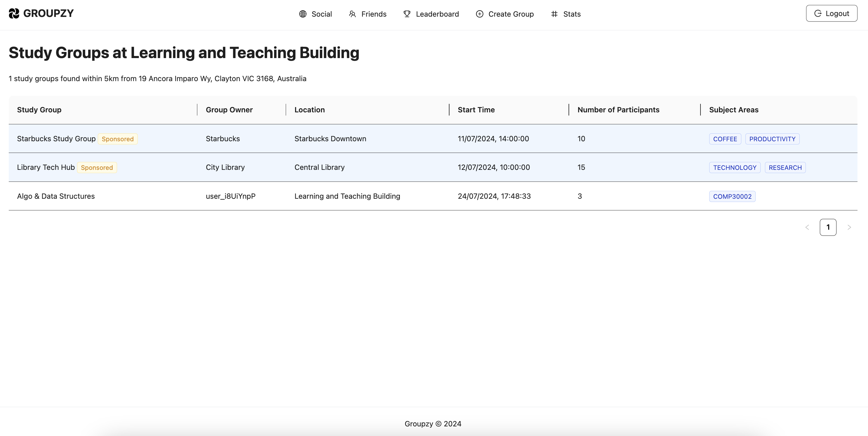The height and width of the screenshot is (436, 868).
Task: Go to next page with right chevron
Action: tap(849, 227)
